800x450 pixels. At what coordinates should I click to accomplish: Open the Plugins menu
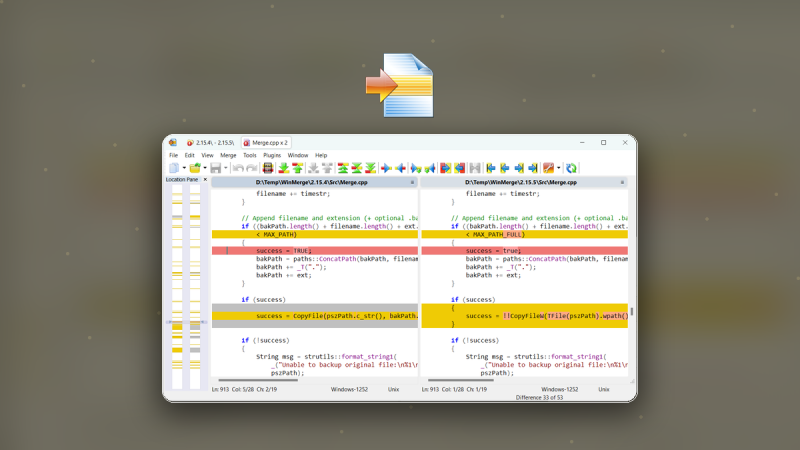pos(272,155)
